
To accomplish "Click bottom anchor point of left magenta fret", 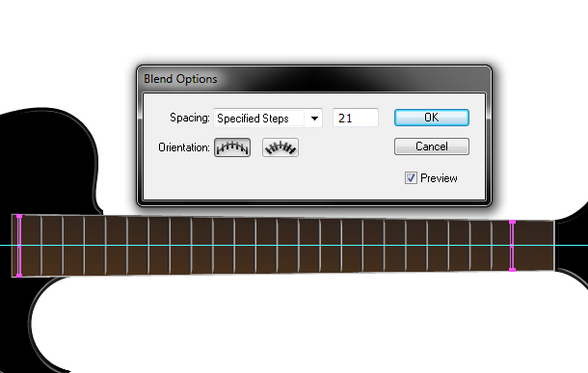I will (19, 275).
